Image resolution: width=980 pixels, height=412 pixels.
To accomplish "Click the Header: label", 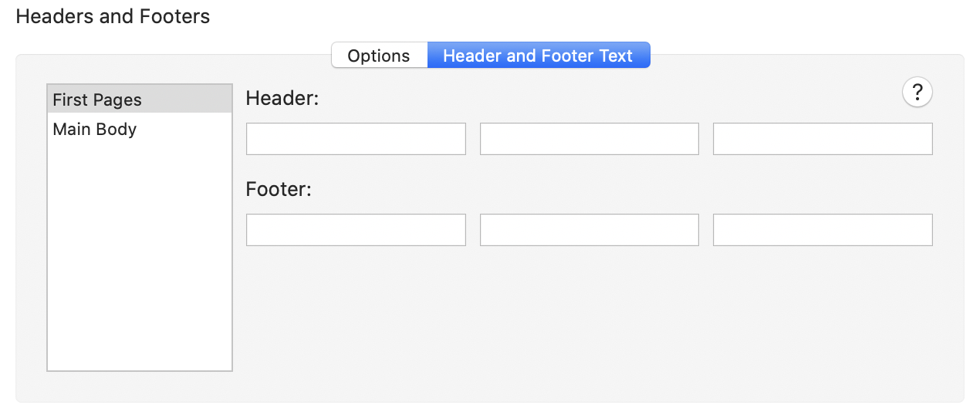I will click(x=282, y=98).
